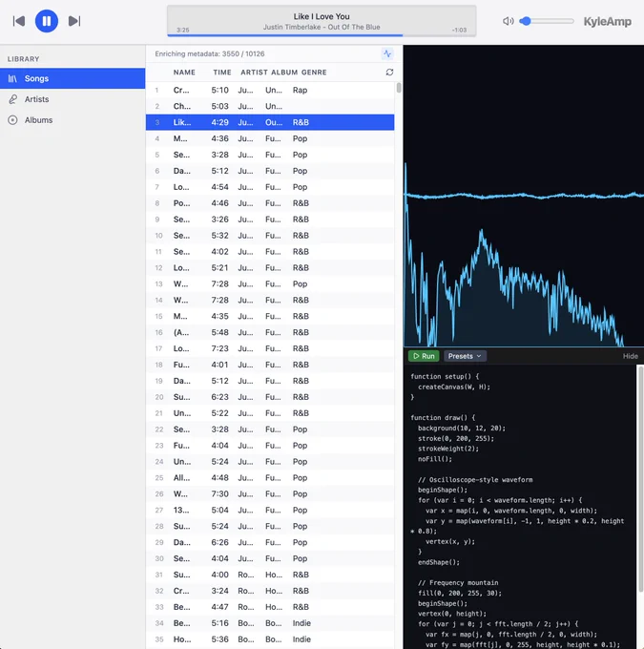The width and height of the screenshot is (644, 649).
Task: Skip to the next track
Action: point(74,21)
